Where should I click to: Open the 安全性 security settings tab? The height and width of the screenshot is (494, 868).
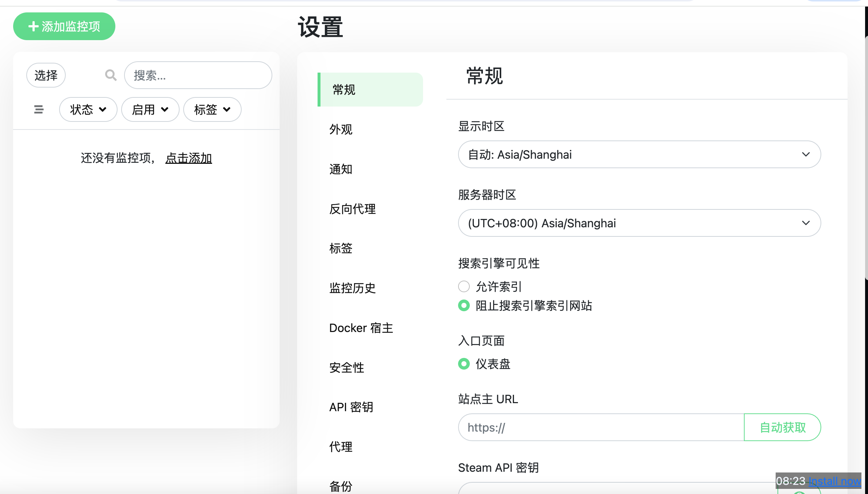(347, 367)
